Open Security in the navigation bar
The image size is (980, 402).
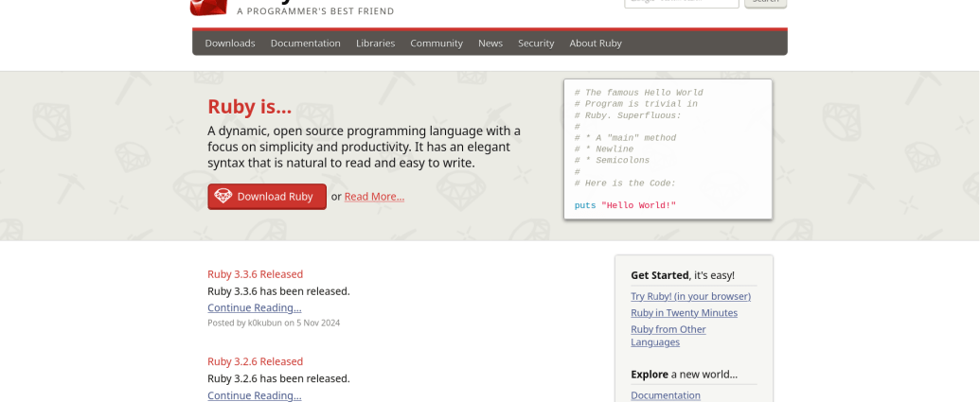pyautogui.click(x=536, y=44)
